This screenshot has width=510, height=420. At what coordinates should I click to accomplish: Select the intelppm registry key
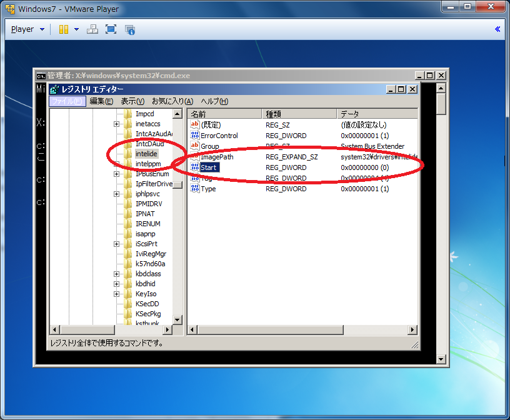(x=148, y=164)
